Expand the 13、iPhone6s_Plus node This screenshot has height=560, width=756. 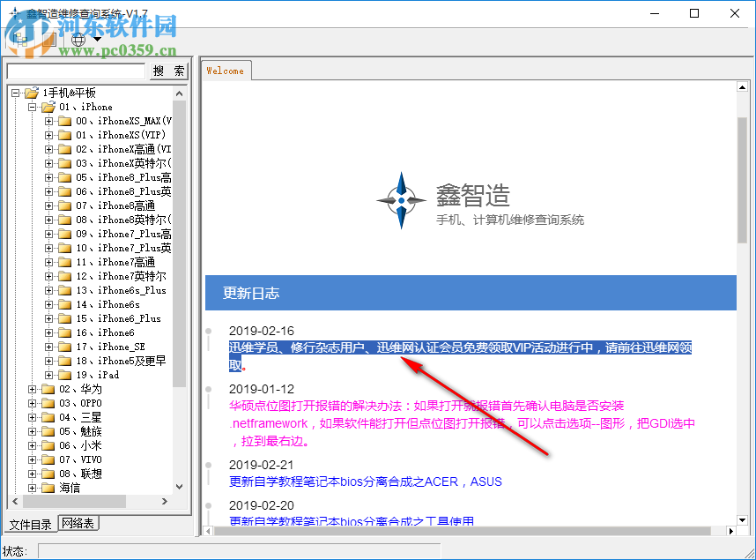click(x=48, y=290)
